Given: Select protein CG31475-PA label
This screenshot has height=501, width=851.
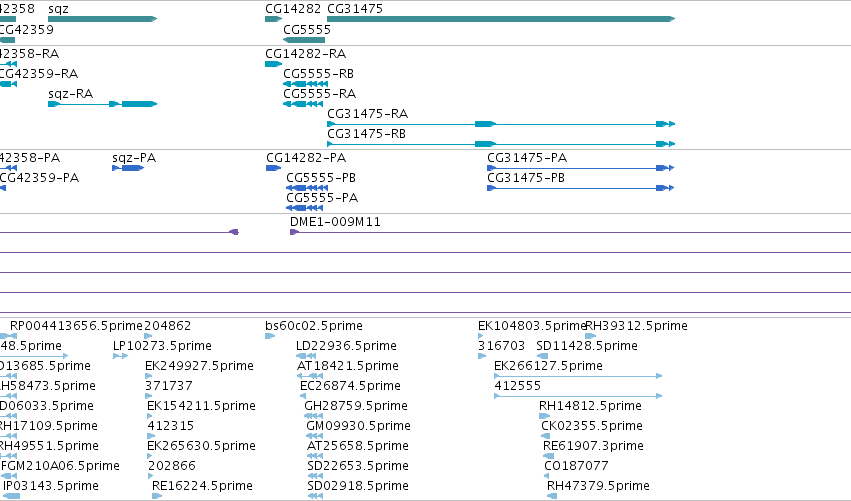Looking at the screenshot, I should point(527,158).
